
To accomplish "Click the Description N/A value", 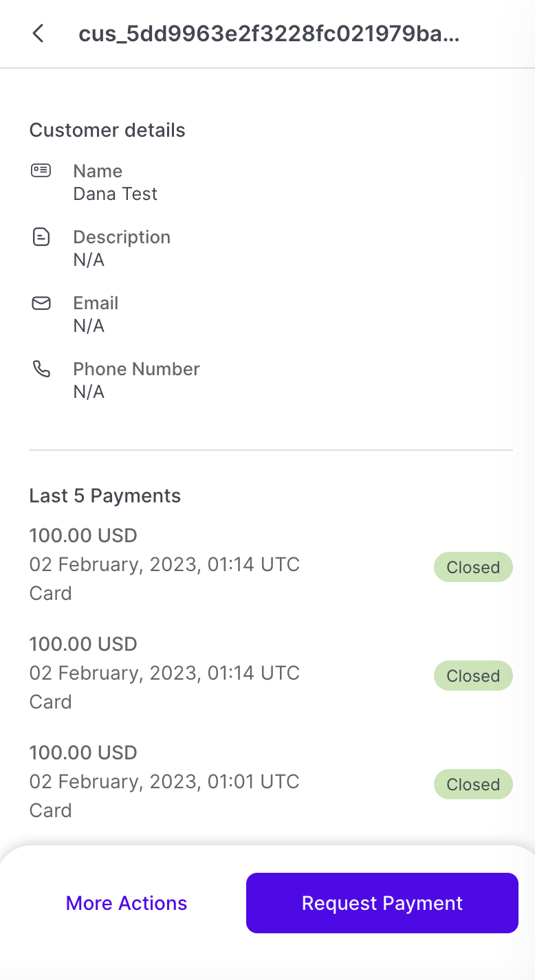I will 89,260.
